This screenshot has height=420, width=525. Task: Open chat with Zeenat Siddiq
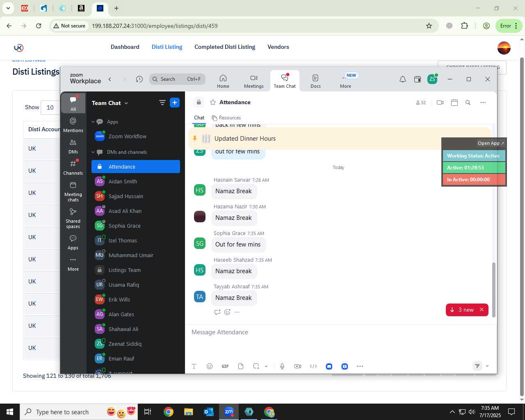pos(136,344)
